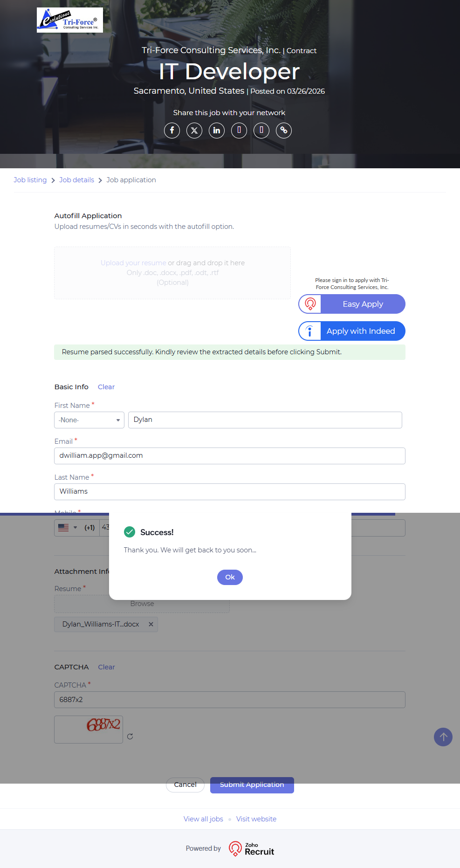
Task: Open the salutation -None- dropdown
Action: pos(89,420)
